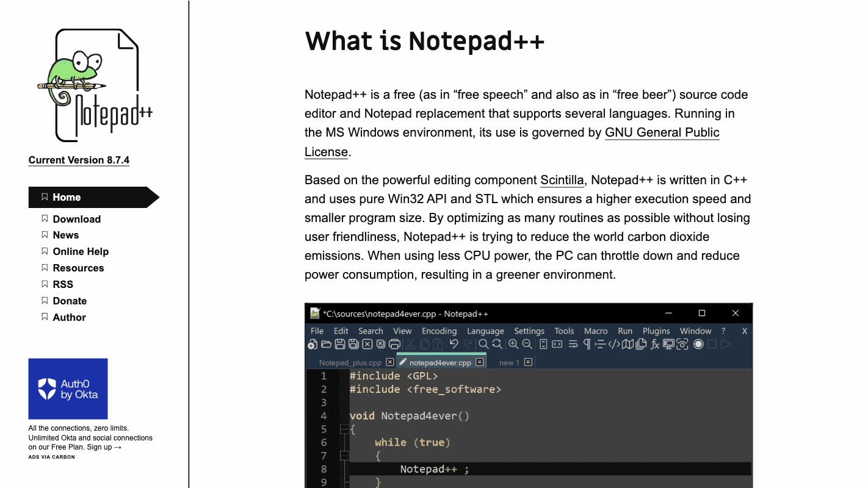Click the Redo arrow icon
This screenshot has width=868, height=488.
[468, 344]
